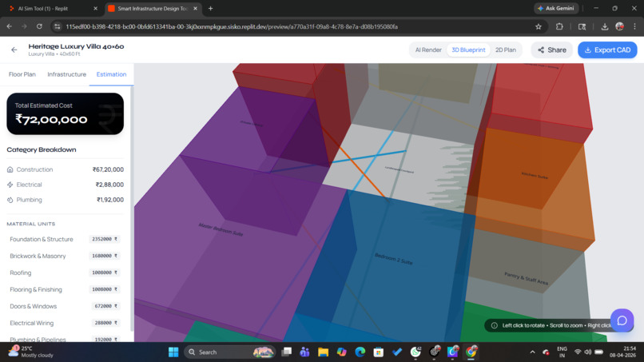Switch to 2D Plan view
This screenshot has width=644, height=362.
(x=506, y=50)
